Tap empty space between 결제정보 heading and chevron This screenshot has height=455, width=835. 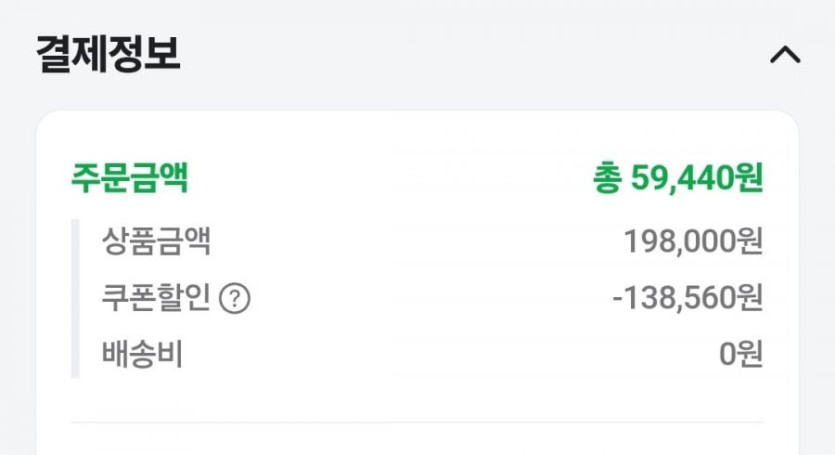click(x=470, y=55)
